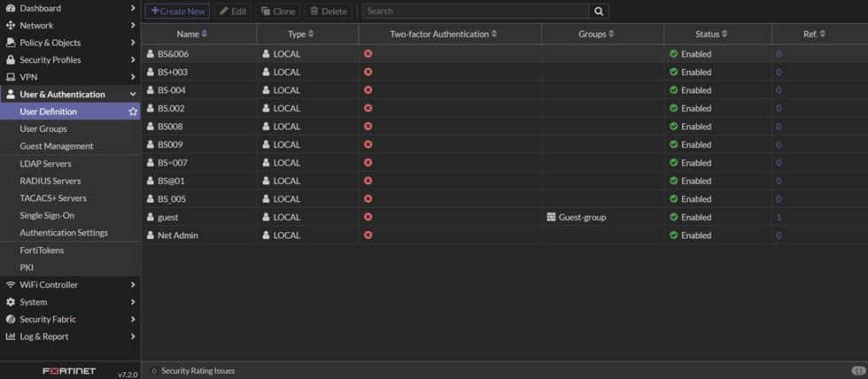Open Security Rating Issues in the footer
The image size is (868, 379).
pyautogui.click(x=198, y=371)
